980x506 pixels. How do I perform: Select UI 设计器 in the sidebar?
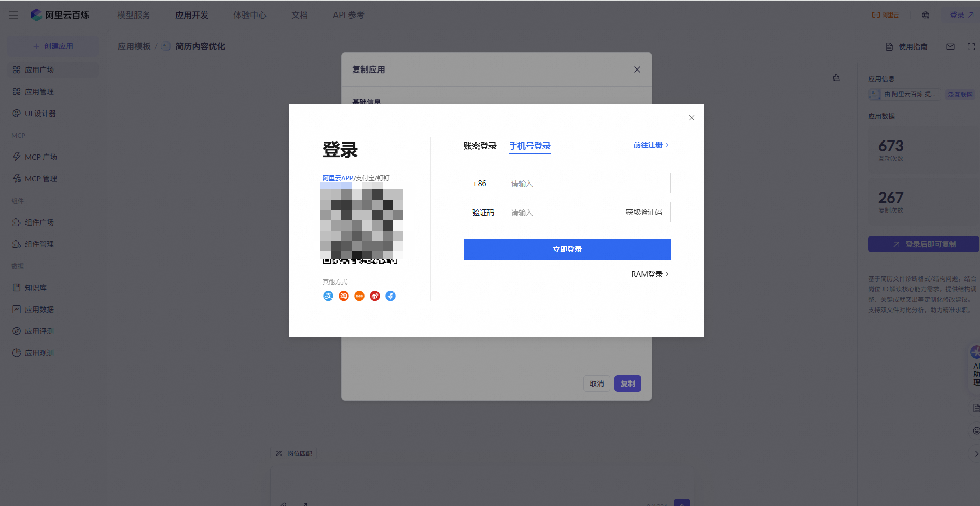click(40, 113)
